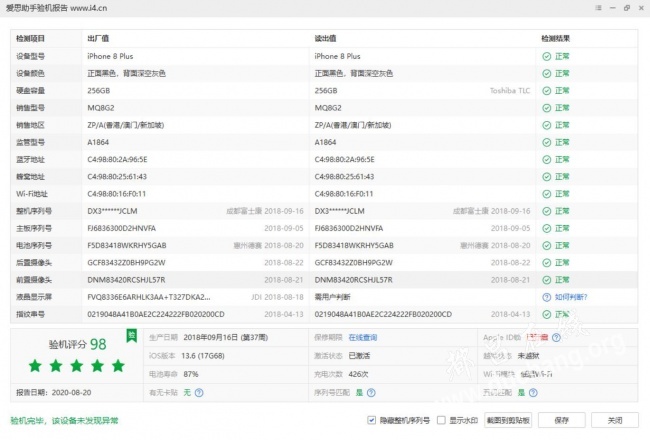Click the status check icon in 后置摄像头 row
650x440 pixels.
click(547, 263)
